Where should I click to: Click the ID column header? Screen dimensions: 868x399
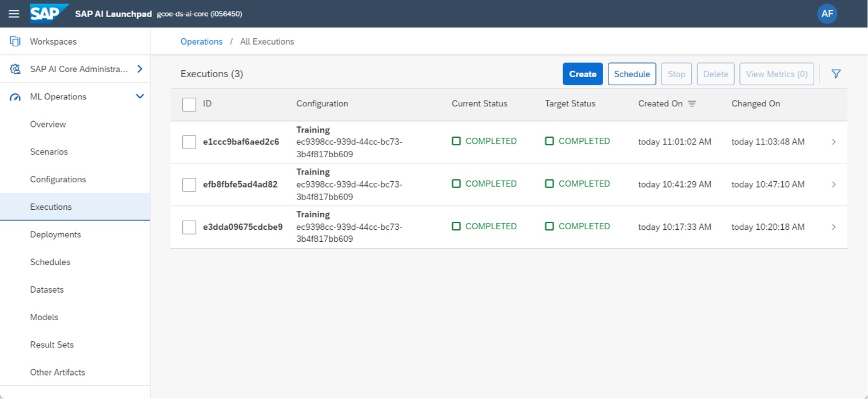coord(208,104)
